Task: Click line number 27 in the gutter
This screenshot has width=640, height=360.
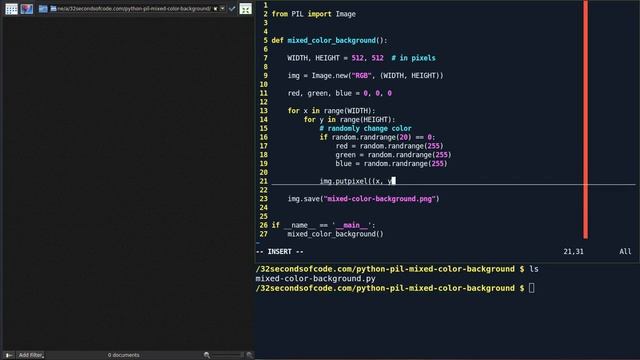Action: point(263,234)
